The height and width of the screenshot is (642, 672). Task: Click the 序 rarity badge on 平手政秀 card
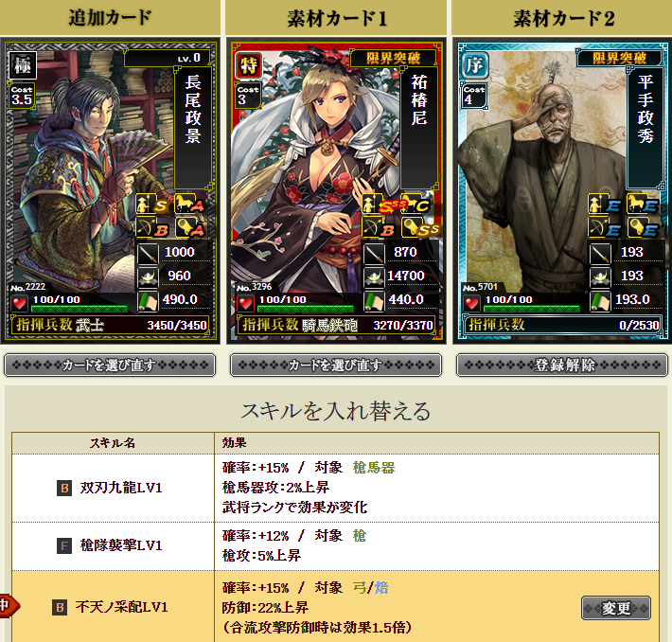[x=475, y=65]
